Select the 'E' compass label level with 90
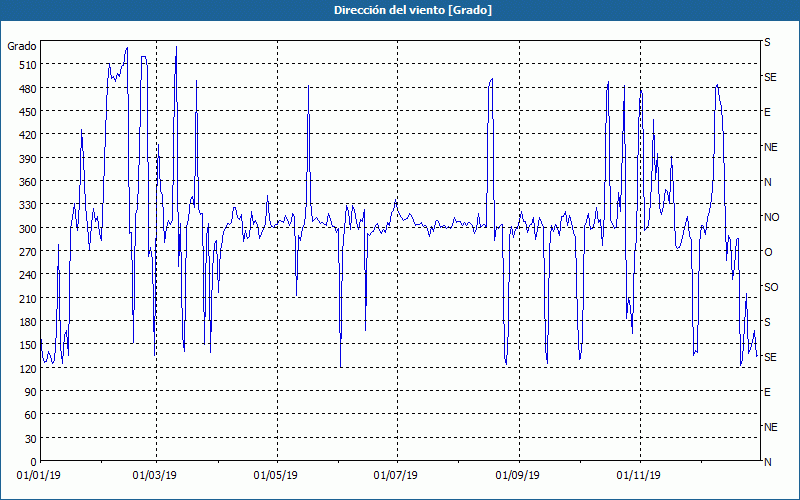 click(767, 392)
